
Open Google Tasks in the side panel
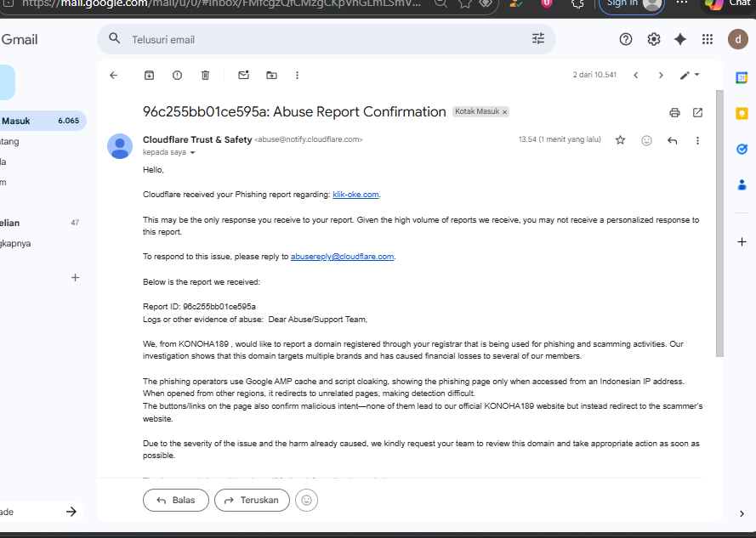click(x=742, y=149)
